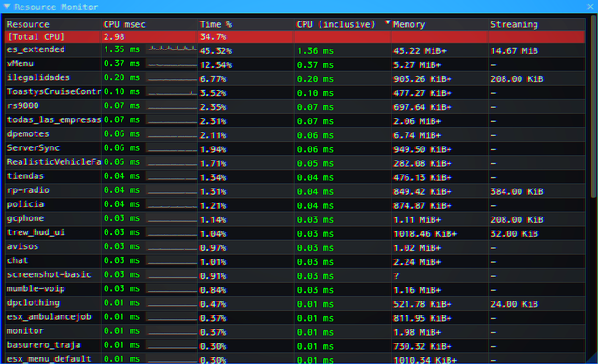This screenshot has height=364, width=598.
Task: Sort by the Time % column header
Action: click(x=216, y=25)
